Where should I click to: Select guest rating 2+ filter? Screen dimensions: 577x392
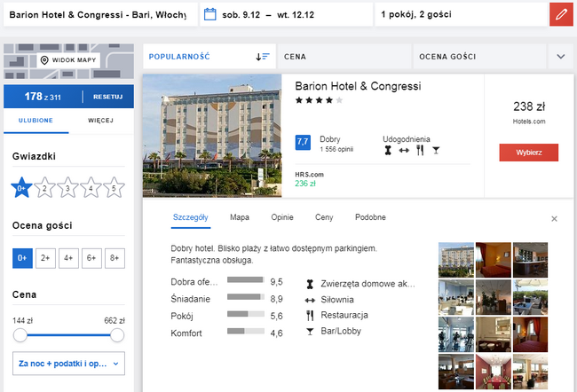[45, 258]
